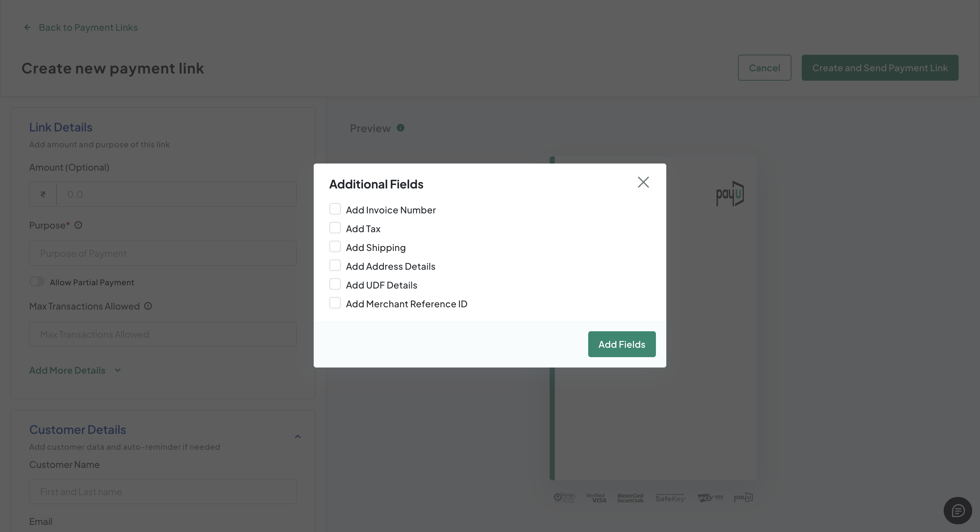The height and width of the screenshot is (532, 980).
Task: Click the Link Details heading
Action: [61, 127]
